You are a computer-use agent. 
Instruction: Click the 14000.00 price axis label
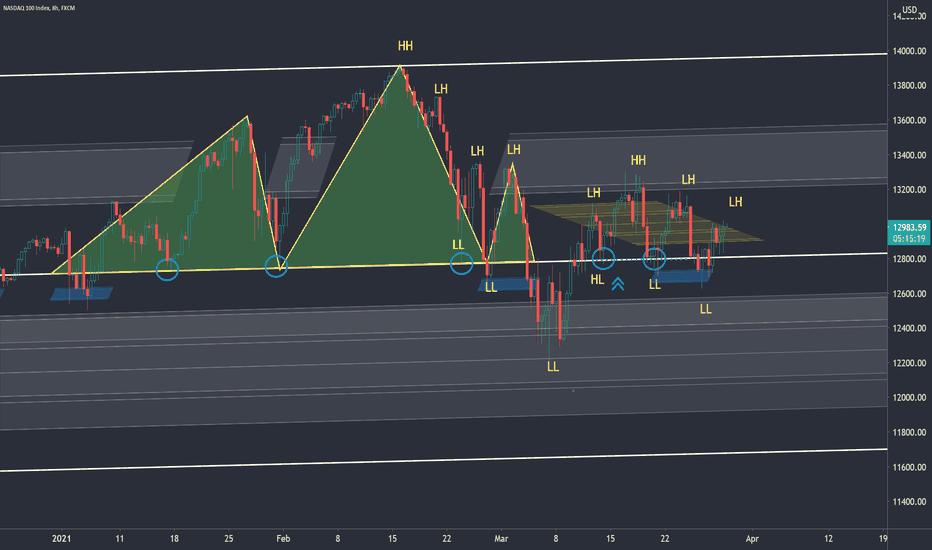909,51
